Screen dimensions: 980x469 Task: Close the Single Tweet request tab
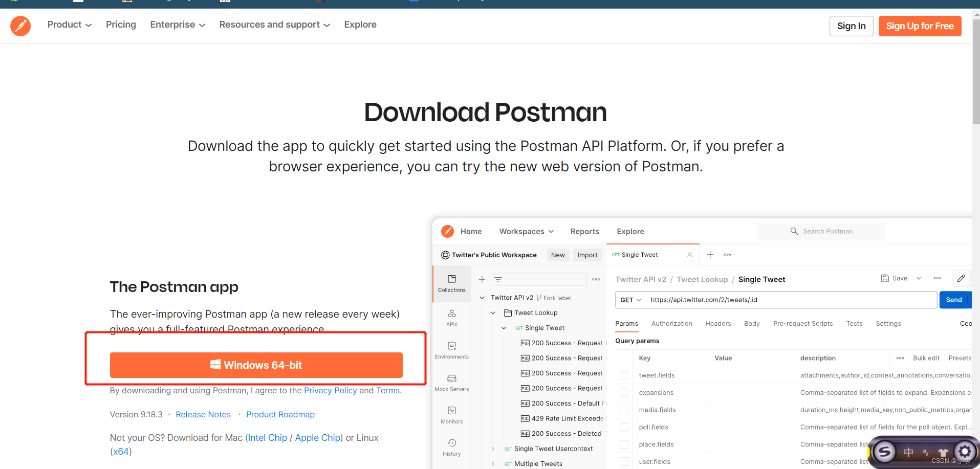tap(690, 255)
